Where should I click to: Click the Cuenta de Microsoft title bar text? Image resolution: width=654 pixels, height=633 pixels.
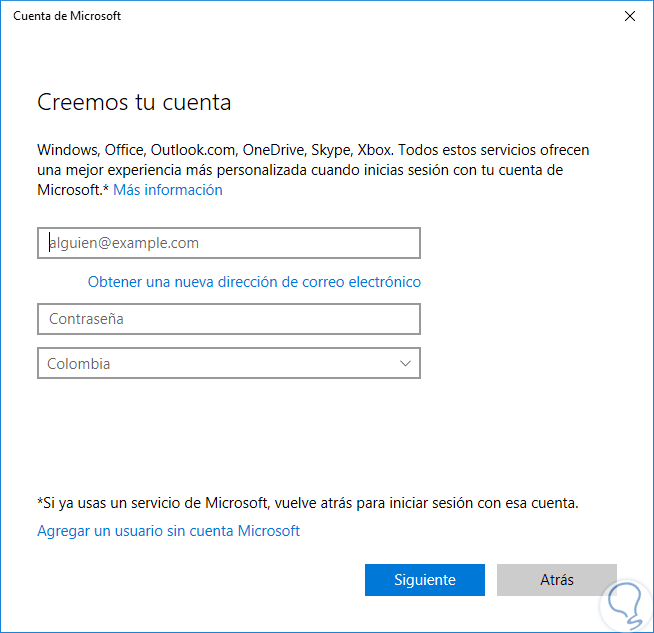pos(67,16)
